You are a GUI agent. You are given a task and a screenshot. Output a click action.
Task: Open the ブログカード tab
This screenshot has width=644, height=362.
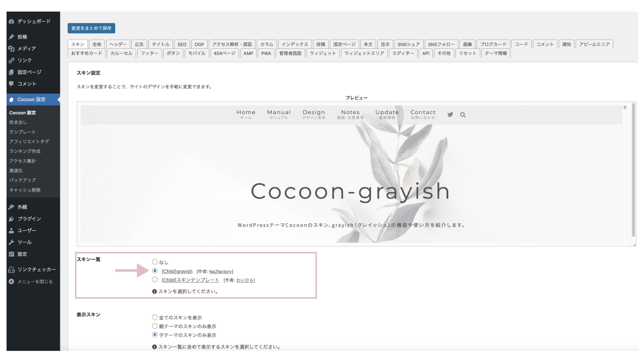tap(493, 44)
